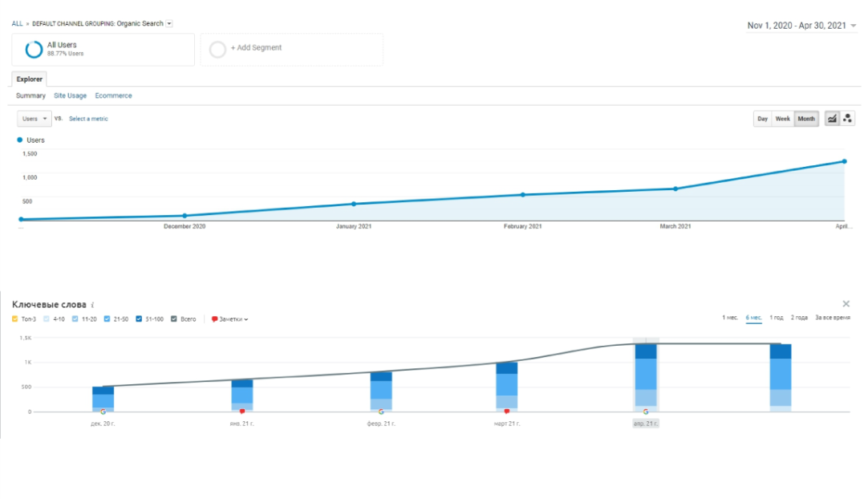Click the December 2020 axis label
Screen dimensions: 868x499
[185, 226]
